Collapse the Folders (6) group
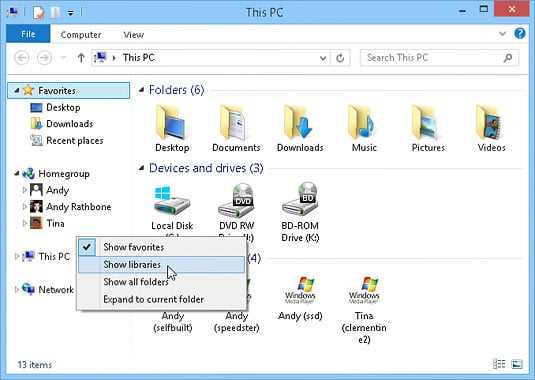 [141, 90]
